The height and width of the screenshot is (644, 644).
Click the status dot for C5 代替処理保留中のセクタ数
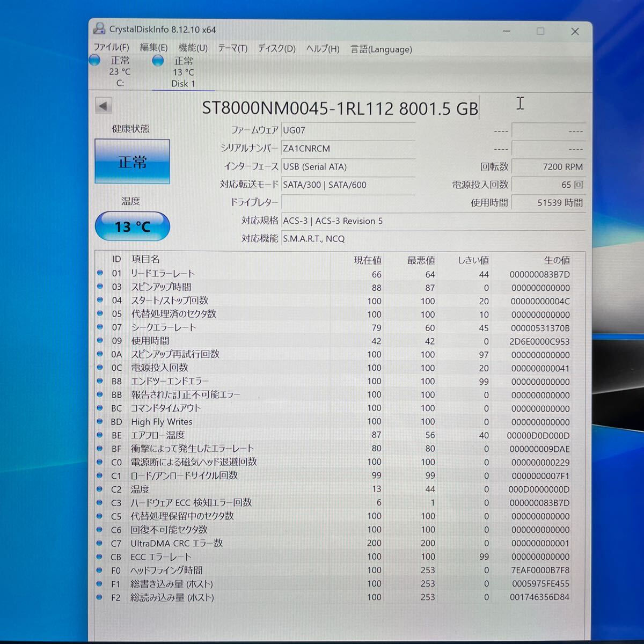coord(99,516)
